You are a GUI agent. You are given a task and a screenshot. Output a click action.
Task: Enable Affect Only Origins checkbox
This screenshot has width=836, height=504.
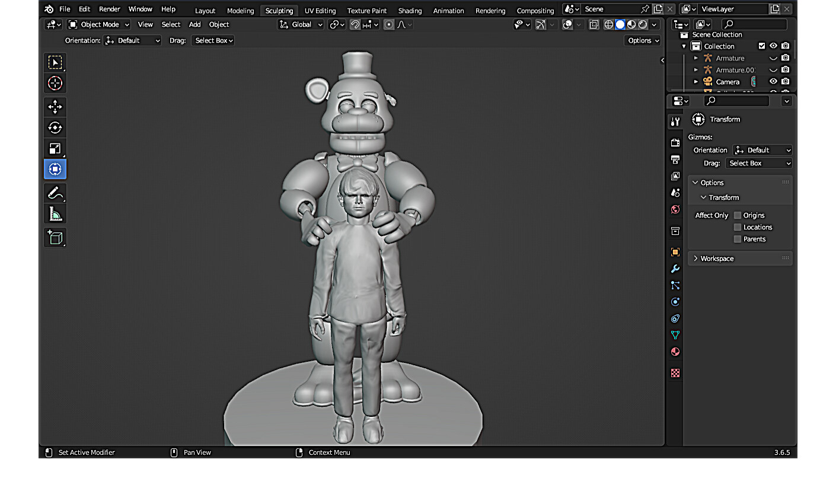tap(738, 215)
